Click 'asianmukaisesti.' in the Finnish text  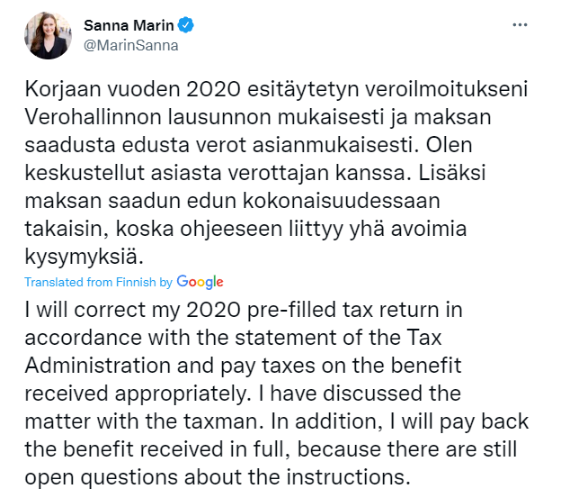[335, 145]
